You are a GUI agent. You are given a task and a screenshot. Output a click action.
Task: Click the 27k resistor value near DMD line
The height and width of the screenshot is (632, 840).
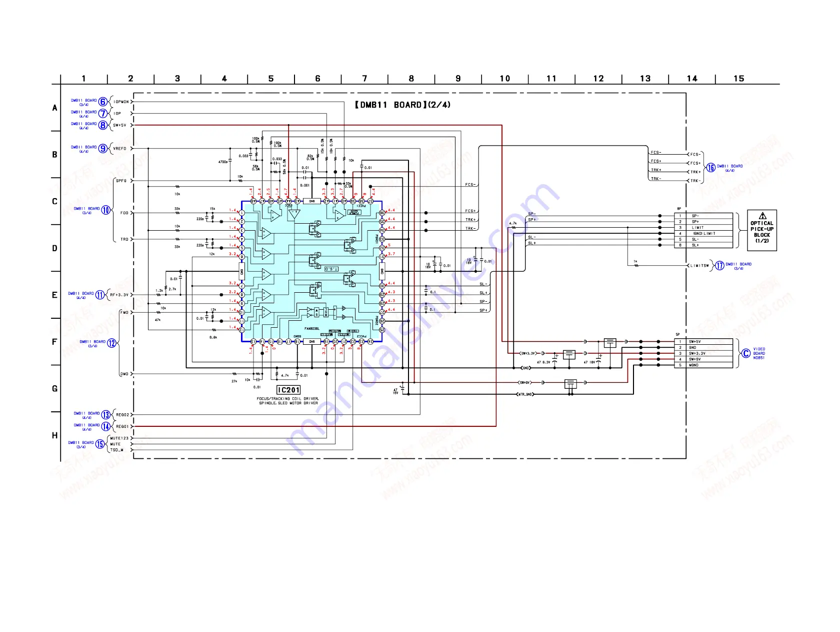pyautogui.click(x=234, y=381)
